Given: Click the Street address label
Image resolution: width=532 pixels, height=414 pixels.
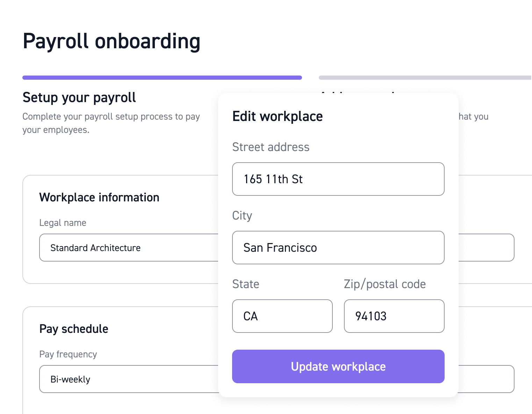Looking at the screenshot, I should [x=271, y=147].
